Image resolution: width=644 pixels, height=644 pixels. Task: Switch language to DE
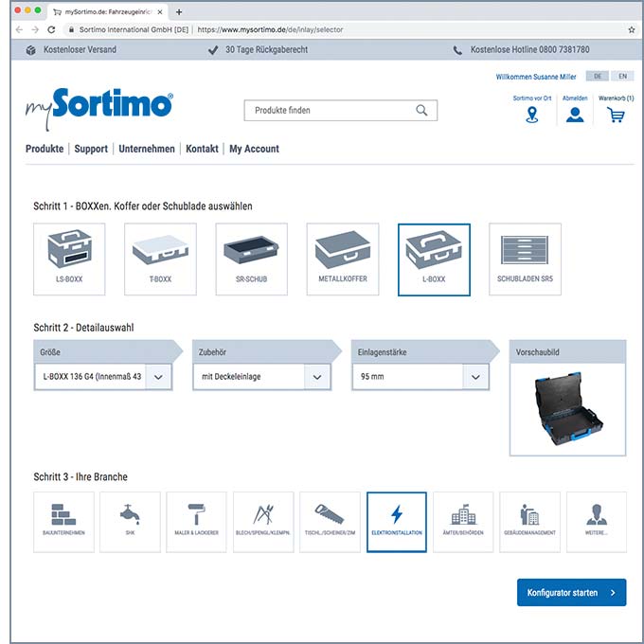[x=598, y=76]
